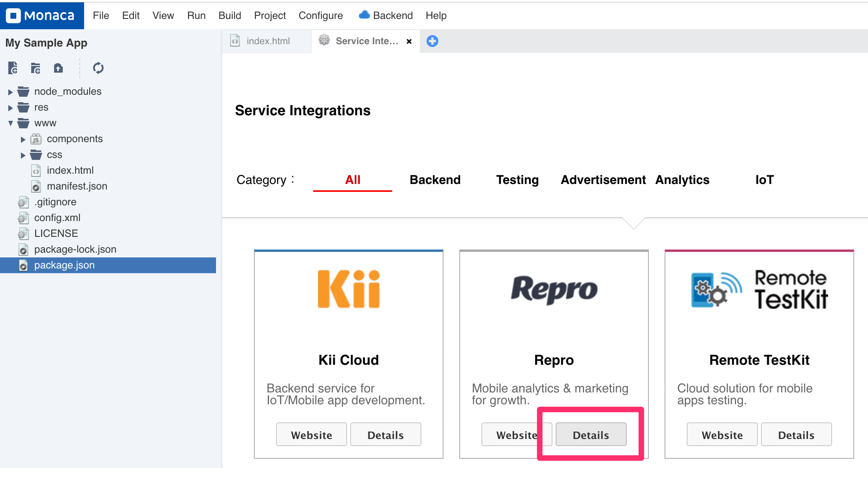
Task: Select LICENSE in the file tree
Action: pos(56,234)
